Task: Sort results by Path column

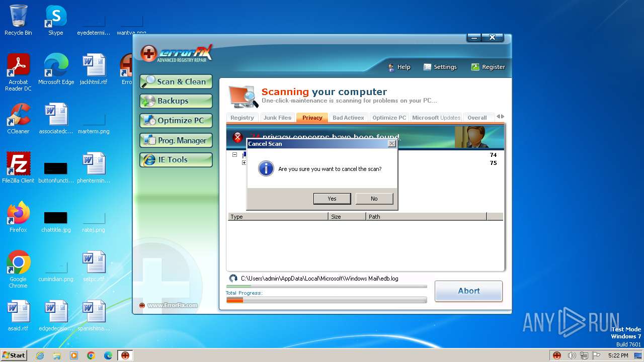Action: click(x=426, y=217)
